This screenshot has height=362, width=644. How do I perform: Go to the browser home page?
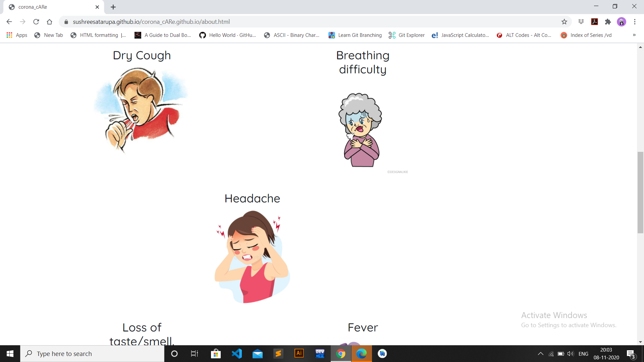[50, 22]
